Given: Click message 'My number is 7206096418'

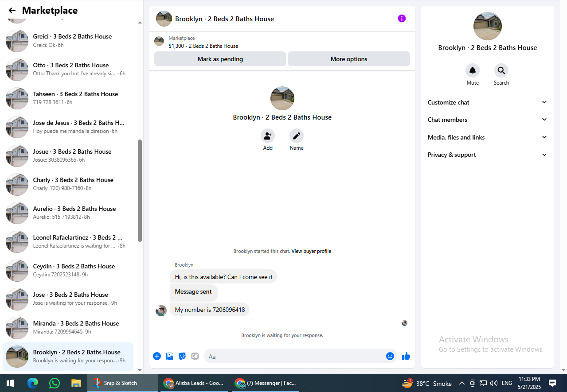Looking at the screenshot, I should click(x=210, y=310).
